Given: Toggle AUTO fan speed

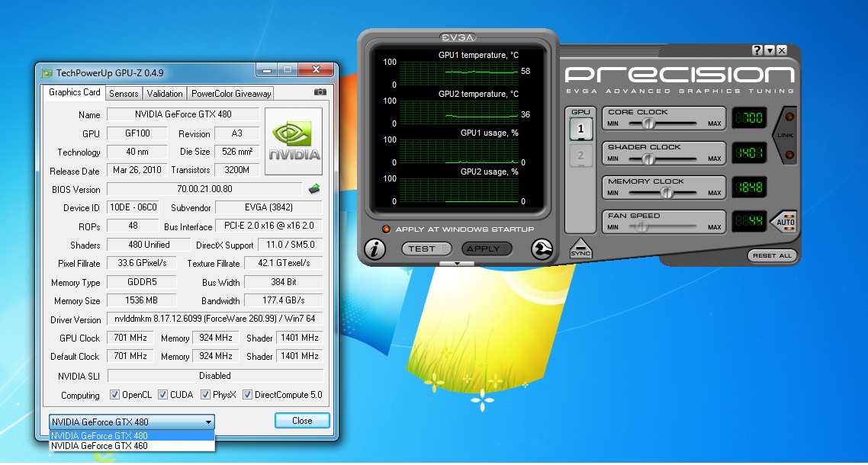Looking at the screenshot, I should [785, 222].
